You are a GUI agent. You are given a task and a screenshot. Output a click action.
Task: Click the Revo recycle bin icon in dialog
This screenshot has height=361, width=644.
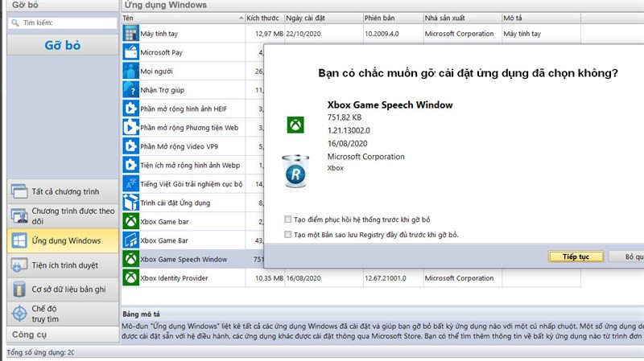[x=295, y=171]
